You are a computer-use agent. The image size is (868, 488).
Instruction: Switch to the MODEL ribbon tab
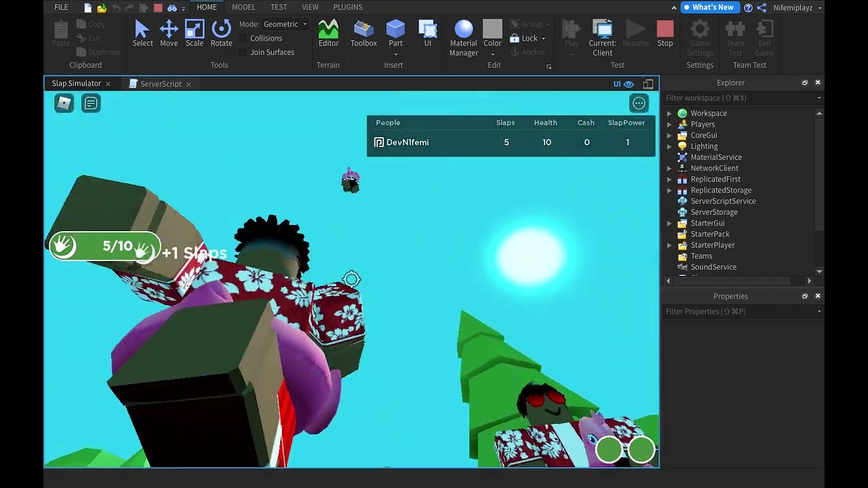[x=243, y=7]
